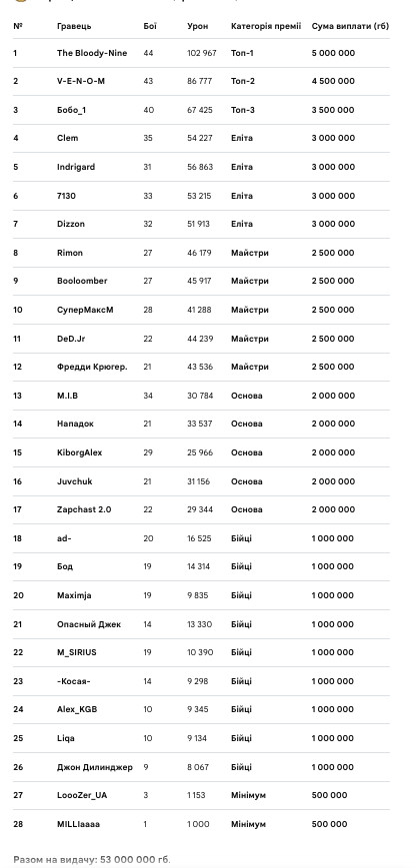Screen dimensions: 419x868
Task: Click the 5 000 000 payout cell
Action: [333, 53]
